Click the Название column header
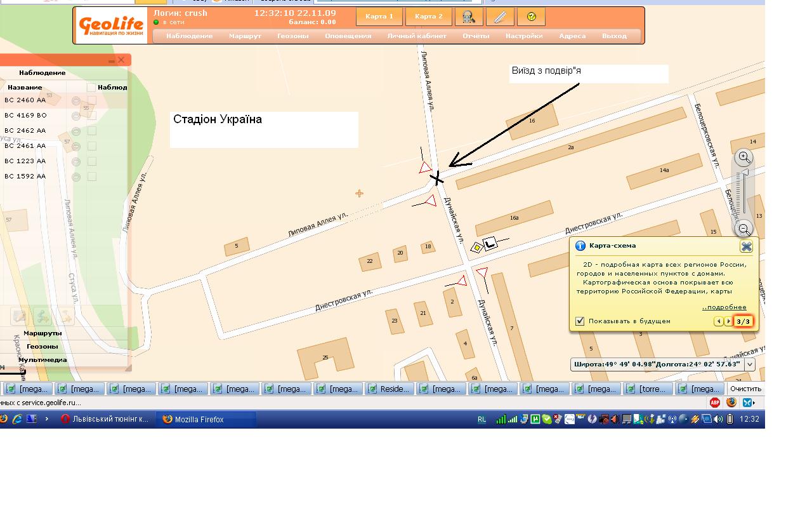 [25, 88]
